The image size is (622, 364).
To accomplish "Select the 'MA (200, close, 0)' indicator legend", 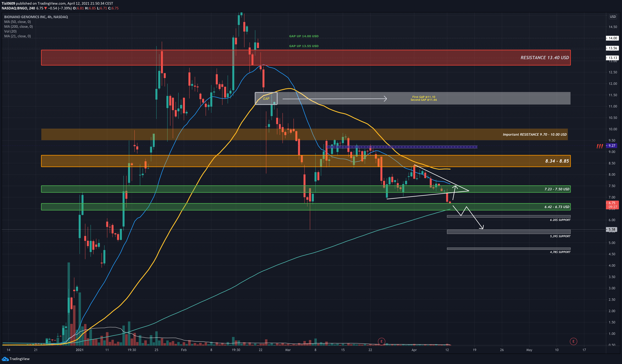I will tap(18, 26).
